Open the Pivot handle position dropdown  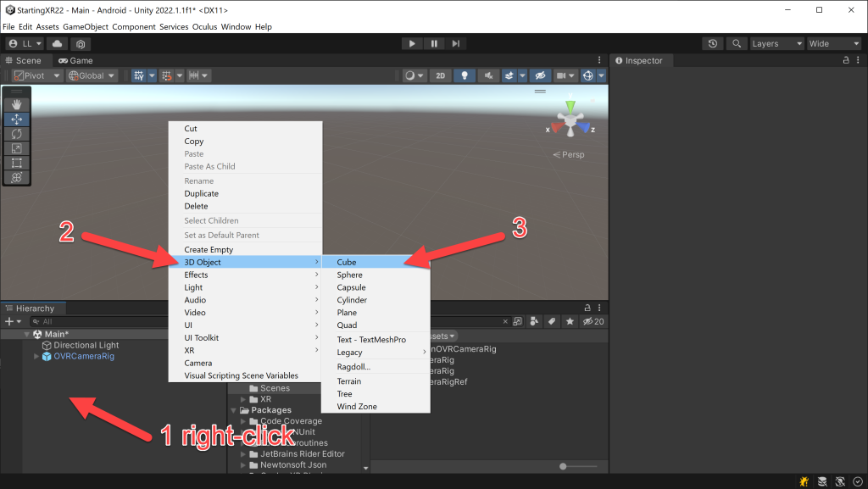36,75
